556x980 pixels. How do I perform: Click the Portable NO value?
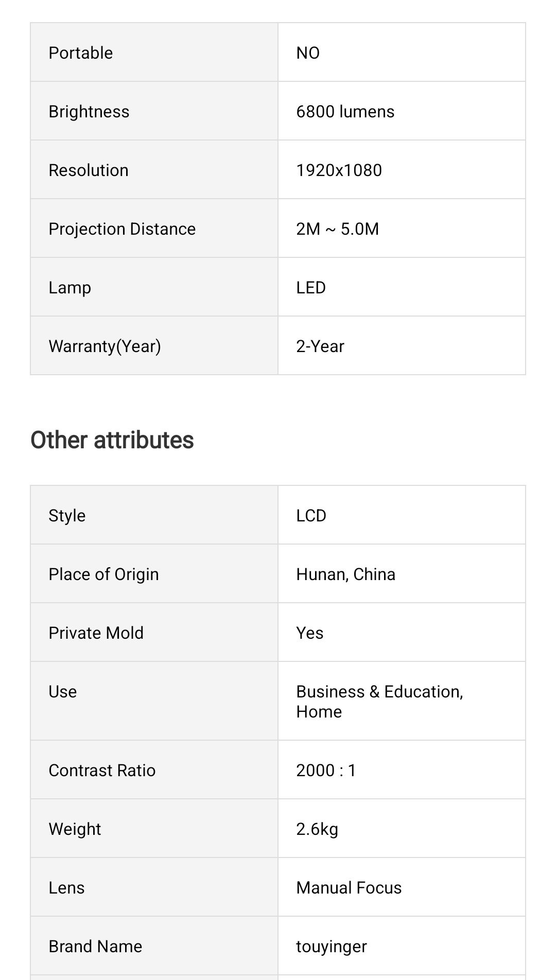tap(308, 52)
